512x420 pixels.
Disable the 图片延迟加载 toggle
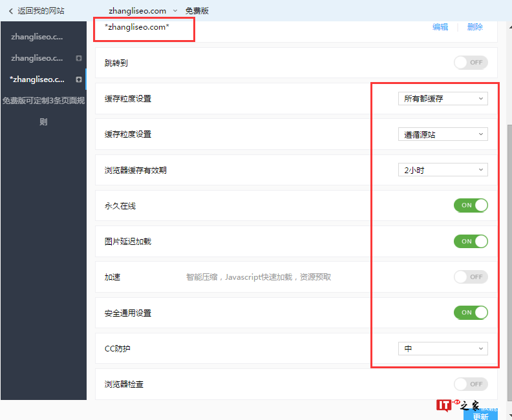[471, 241]
